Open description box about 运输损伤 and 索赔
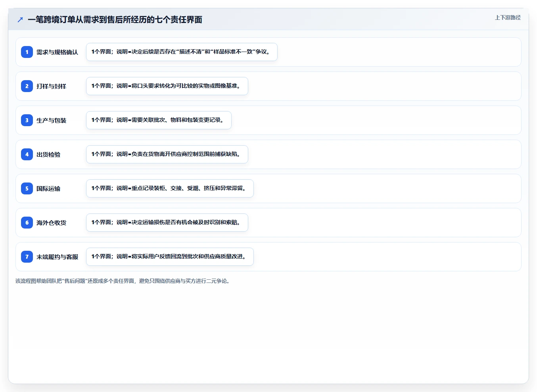The width and height of the screenshot is (537, 392). 167,223
